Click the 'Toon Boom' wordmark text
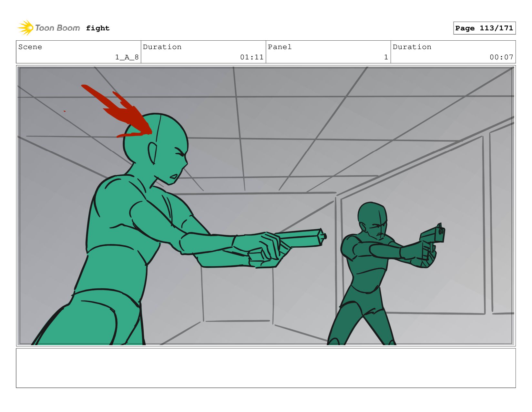 pos(57,28)
